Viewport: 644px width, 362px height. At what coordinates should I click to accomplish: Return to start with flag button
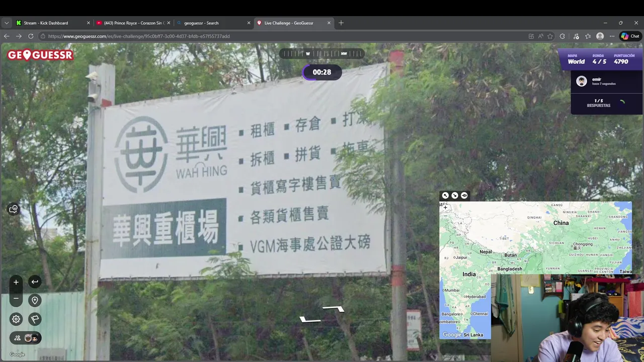click(35, 319)
